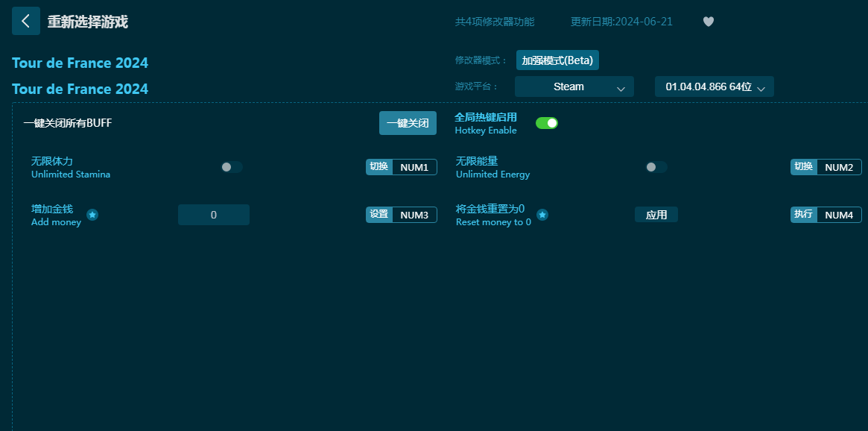
Task: Click the NUM1 hotkey field
Action: [414, 167]
